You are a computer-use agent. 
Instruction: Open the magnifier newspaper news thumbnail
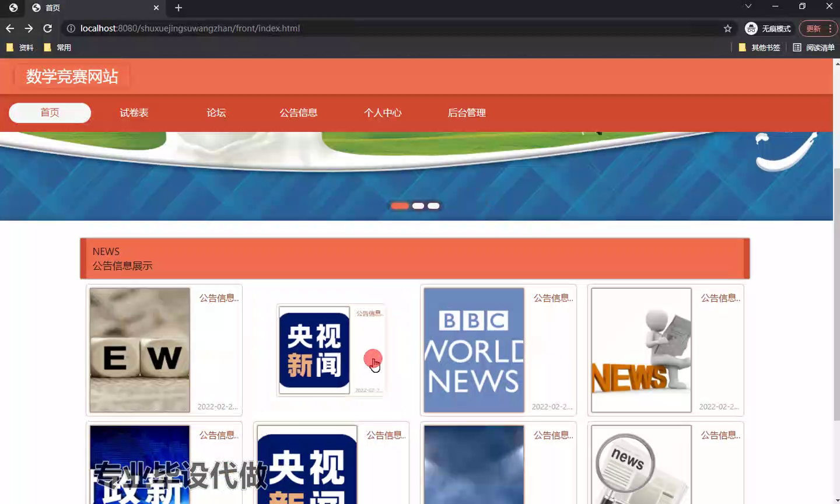point(641,464)
